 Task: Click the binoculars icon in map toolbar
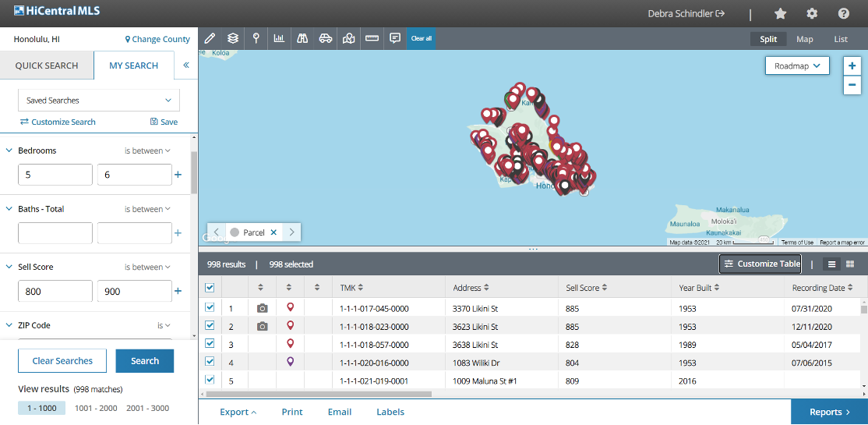(x=302, y=38)
